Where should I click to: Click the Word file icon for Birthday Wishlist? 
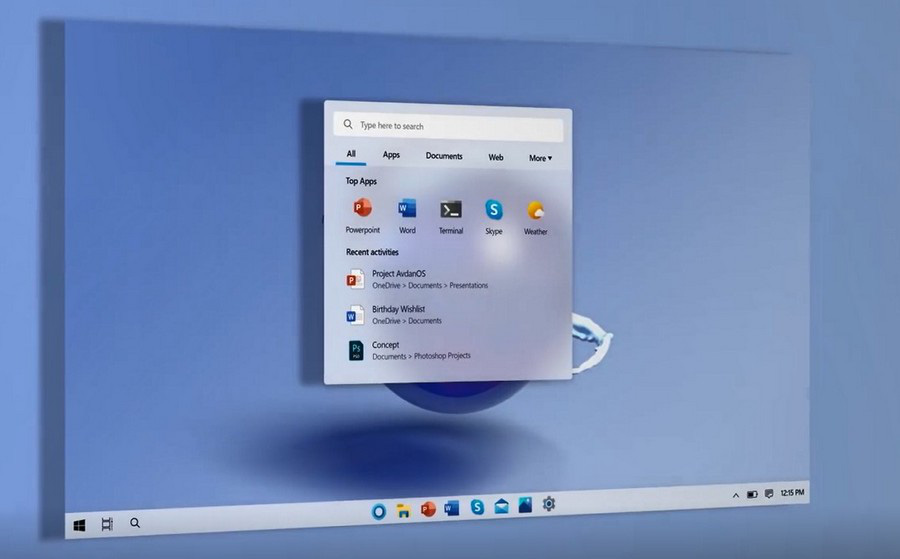click(355, 315)
